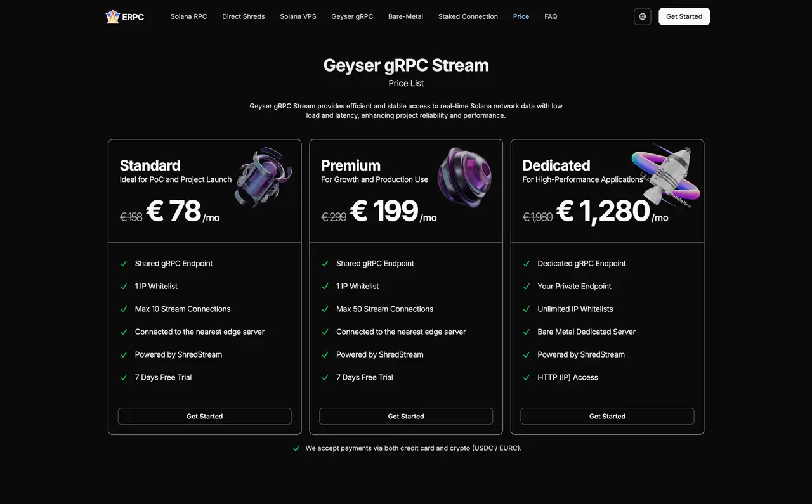This screenshot has height=504, width=812.
Task: Click Get Started in the top bar
Action: 684,16
